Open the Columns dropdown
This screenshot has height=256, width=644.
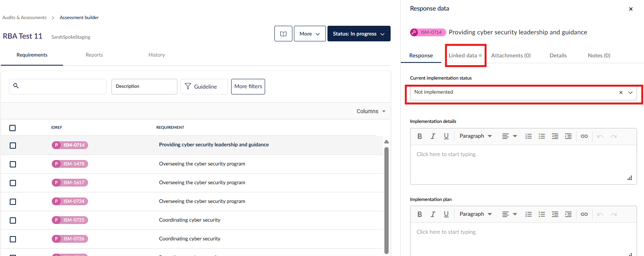point(371,111)
